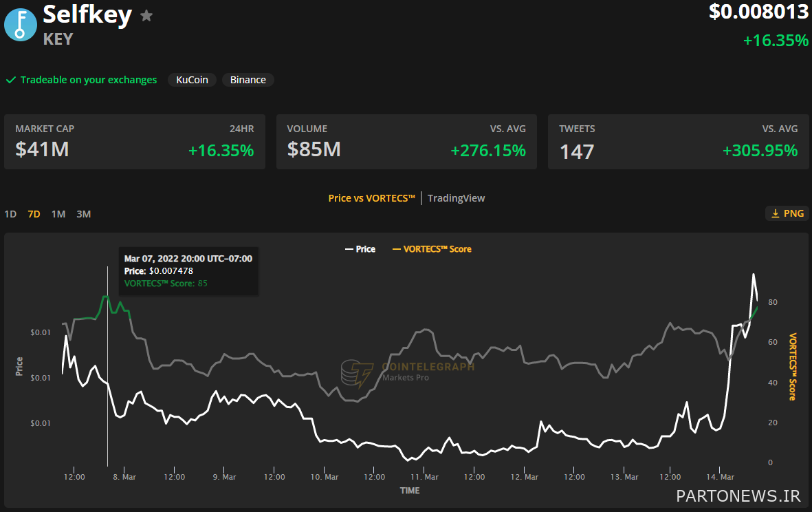812x512 pixels.
Task: Click the +305.95% tweets vs. avg figure
Action: click(760, 150)
